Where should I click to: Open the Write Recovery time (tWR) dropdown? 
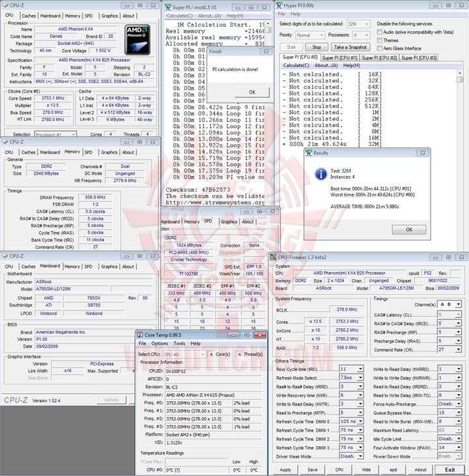[351, 395]
